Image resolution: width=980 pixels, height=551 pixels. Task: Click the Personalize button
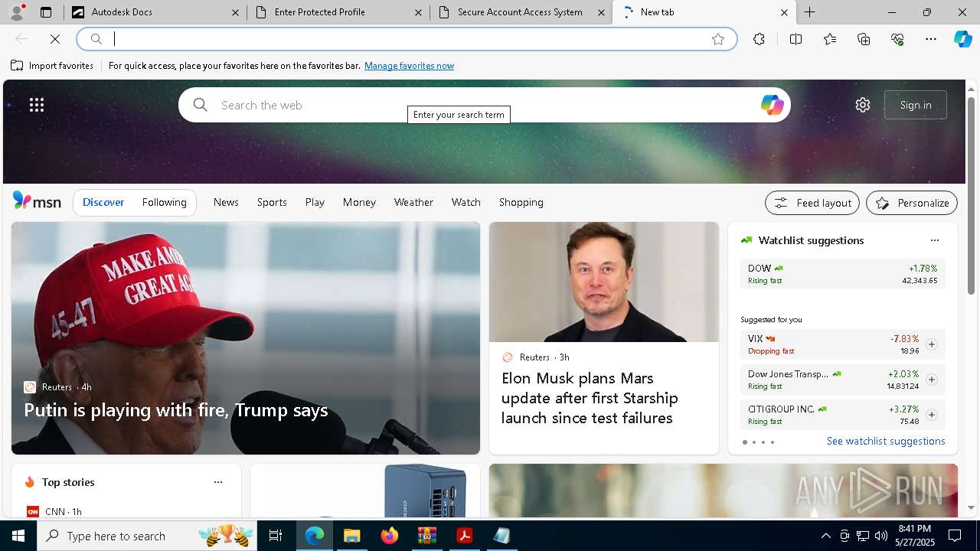[x=912, y=203]
